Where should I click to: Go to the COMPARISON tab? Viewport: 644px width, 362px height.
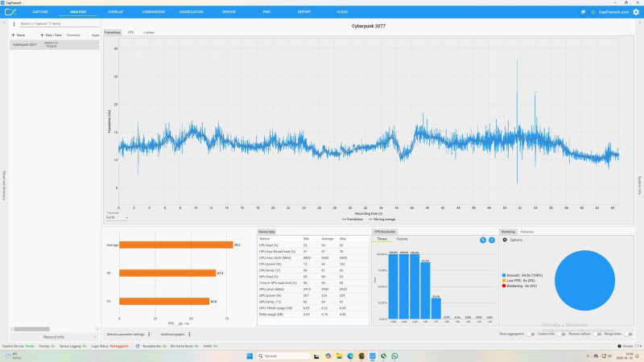coord(153,12)
